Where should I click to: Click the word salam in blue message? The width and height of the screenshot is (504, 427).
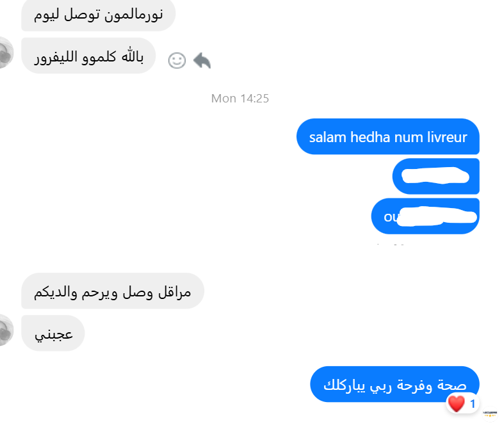click(x=327, y=137)
